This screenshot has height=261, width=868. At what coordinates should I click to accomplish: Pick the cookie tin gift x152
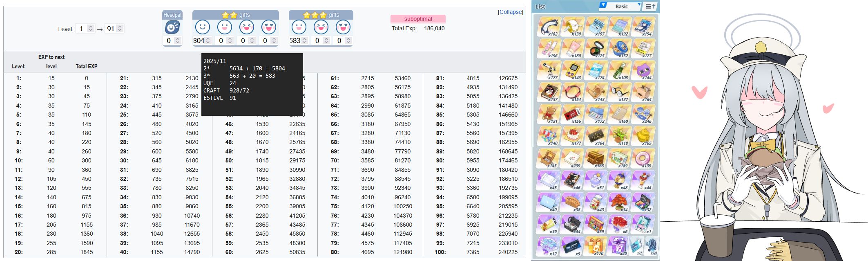tap(619, 49)
